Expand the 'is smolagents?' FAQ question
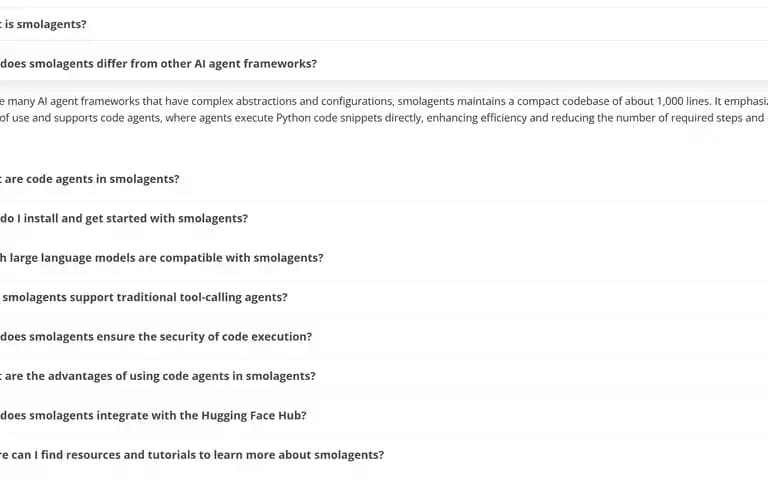The image size is (768, 480). [384, 24]
